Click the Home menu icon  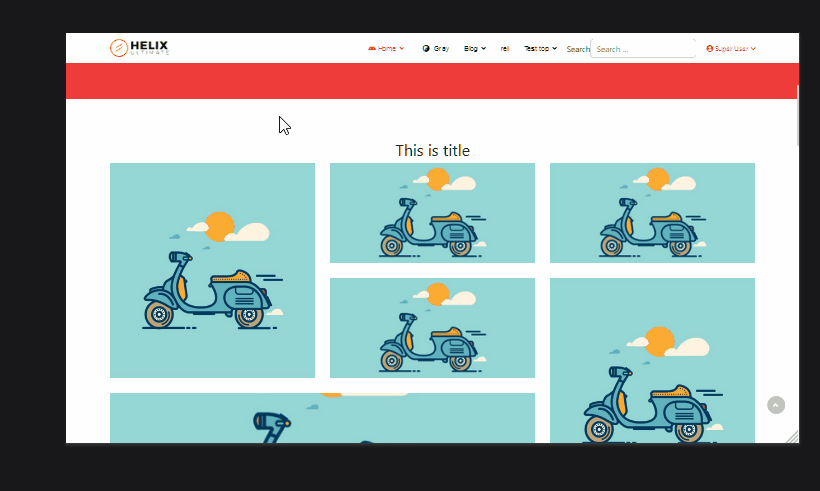[372, 48]
